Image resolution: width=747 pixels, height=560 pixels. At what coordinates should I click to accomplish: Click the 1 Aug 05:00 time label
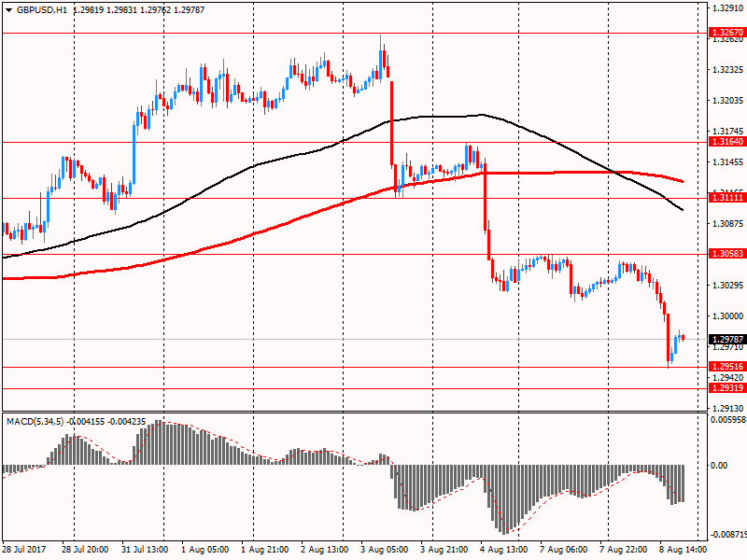coord(204,550)
